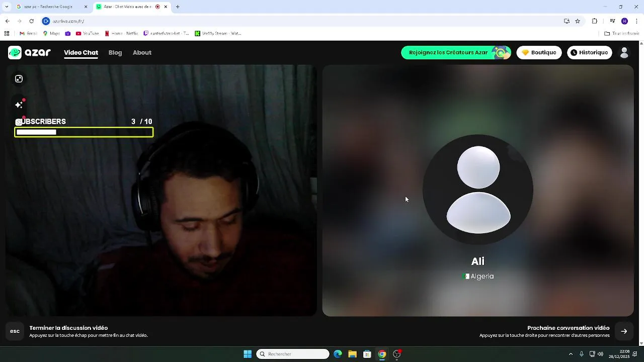
Task: Reload the current page
Action: point(31,21)
